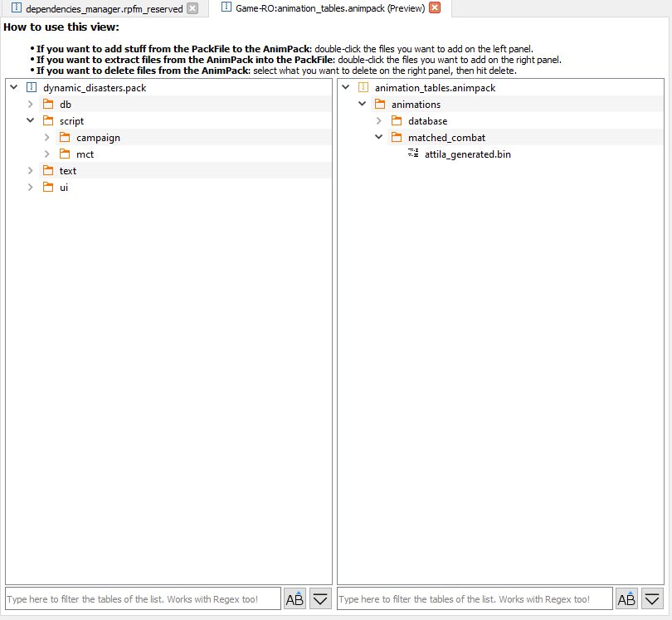Screen dimensions: 672x620
Task: Expand the db folder arrow
Action: point(31,105)
